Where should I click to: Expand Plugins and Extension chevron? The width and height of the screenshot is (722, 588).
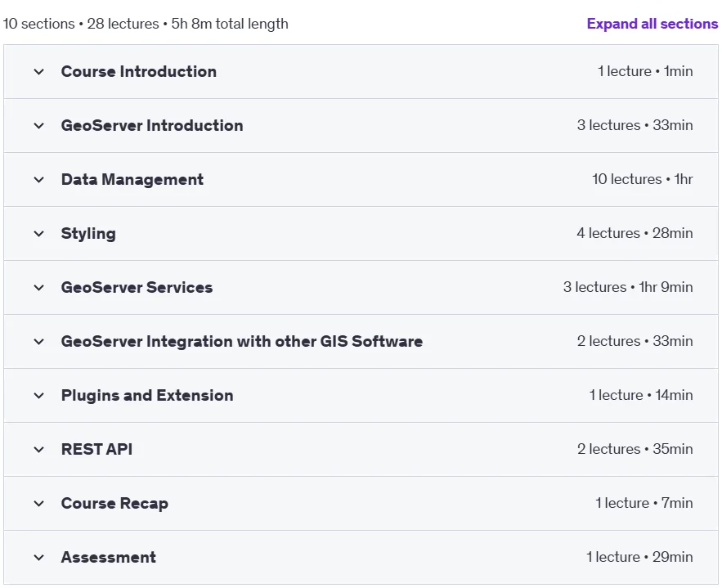coord(39,396)
